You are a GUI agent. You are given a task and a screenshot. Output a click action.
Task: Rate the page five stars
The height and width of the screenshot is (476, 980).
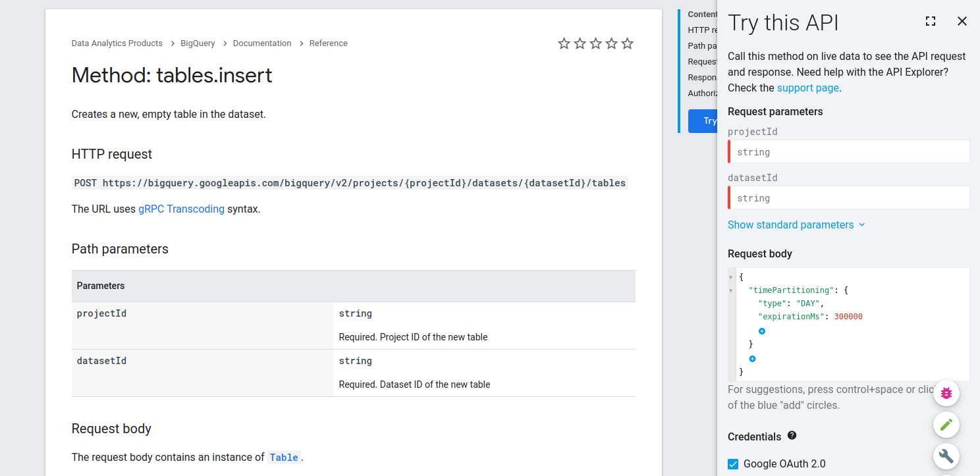(628, 43)
